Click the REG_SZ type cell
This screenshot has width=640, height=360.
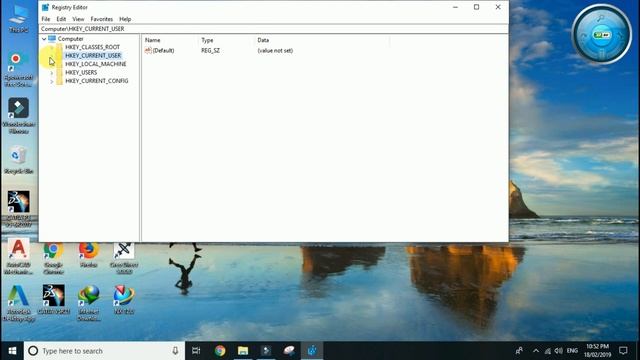(x=210, y=51)
